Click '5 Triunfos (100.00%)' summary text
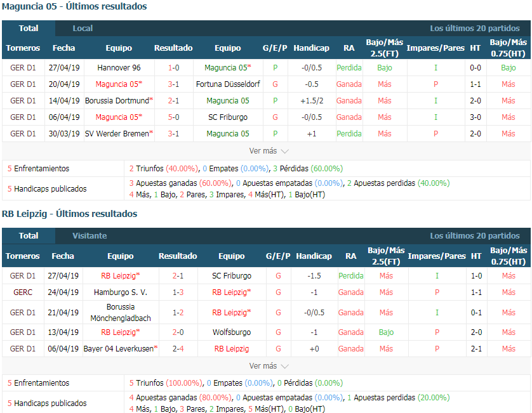This screenshot has height=413, width=532. pyautogui.click(x=165, y=383)
